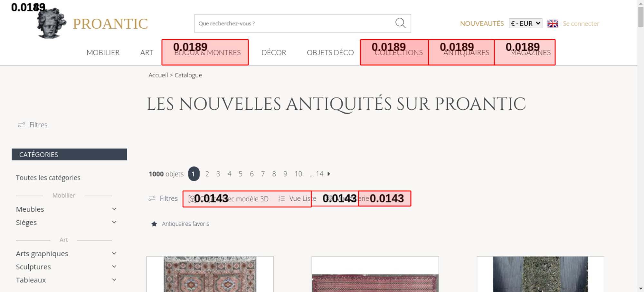The height and width of the screenshot is (292, 644).
Task: Expand the Arts graphiques category
Action: click(114, 253)
